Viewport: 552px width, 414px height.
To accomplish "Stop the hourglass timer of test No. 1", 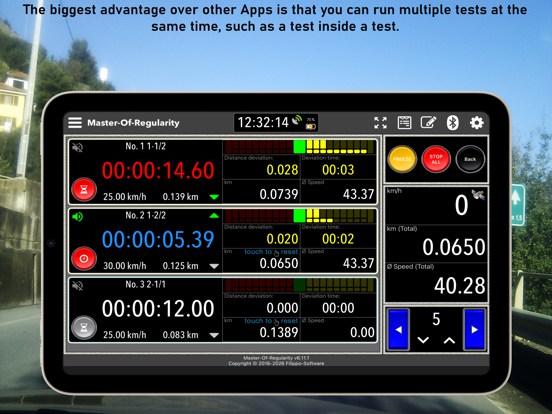I will [x=84, y=189].
